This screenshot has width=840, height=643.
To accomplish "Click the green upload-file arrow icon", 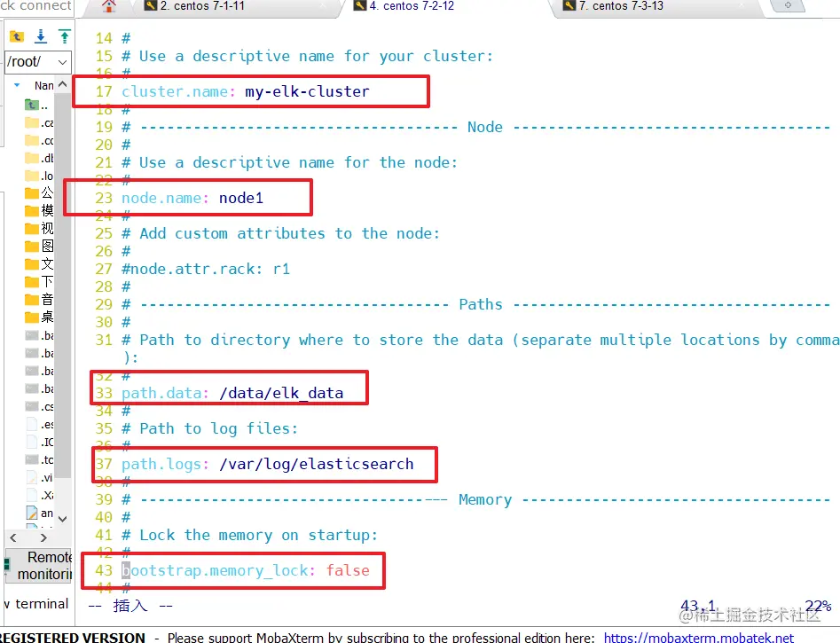I will coord(64,36).
